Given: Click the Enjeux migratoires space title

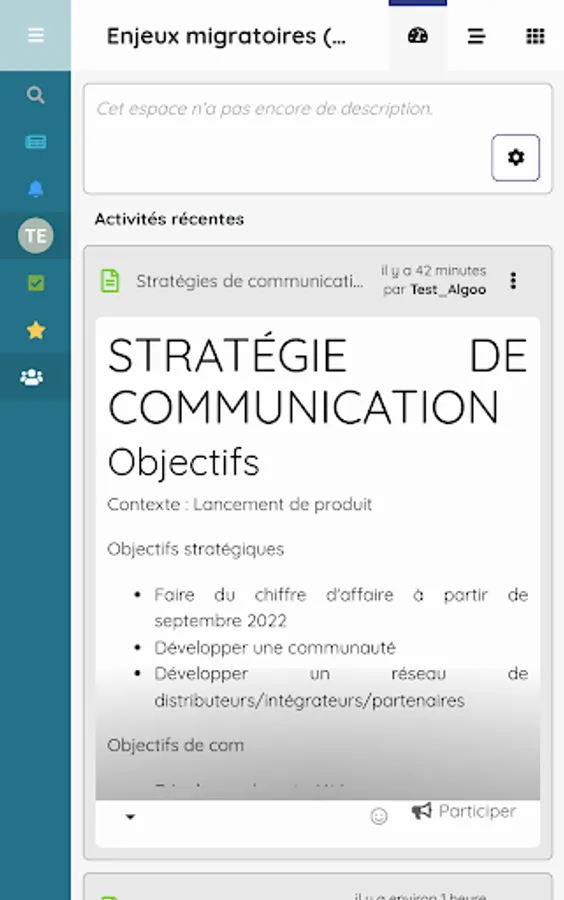Looking at the screenshot, I should [227, 36].
